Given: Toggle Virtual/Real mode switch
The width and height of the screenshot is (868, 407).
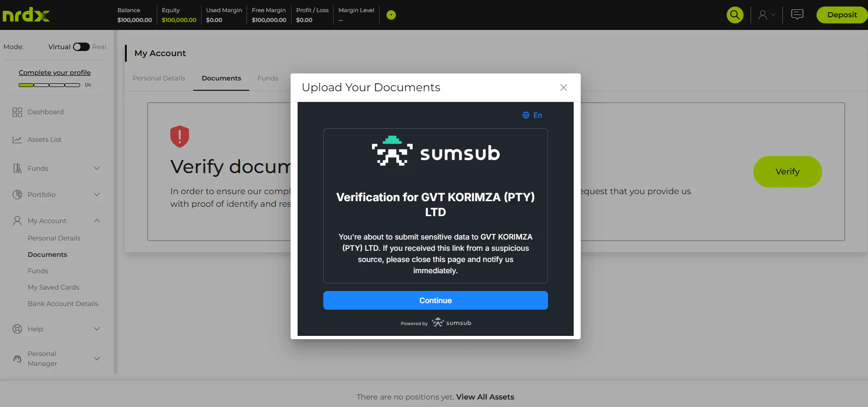Looking at the screenshot, I should tap(81, 47).
